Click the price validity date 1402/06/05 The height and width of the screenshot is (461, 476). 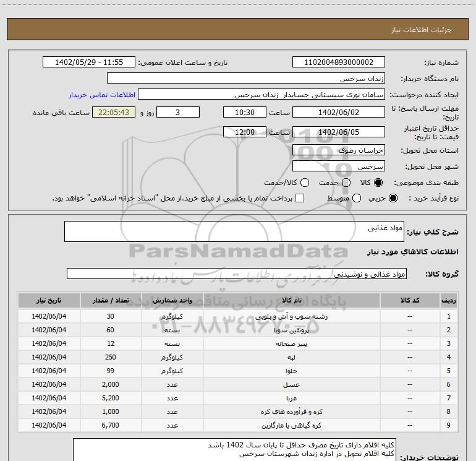tap(339, 132)
